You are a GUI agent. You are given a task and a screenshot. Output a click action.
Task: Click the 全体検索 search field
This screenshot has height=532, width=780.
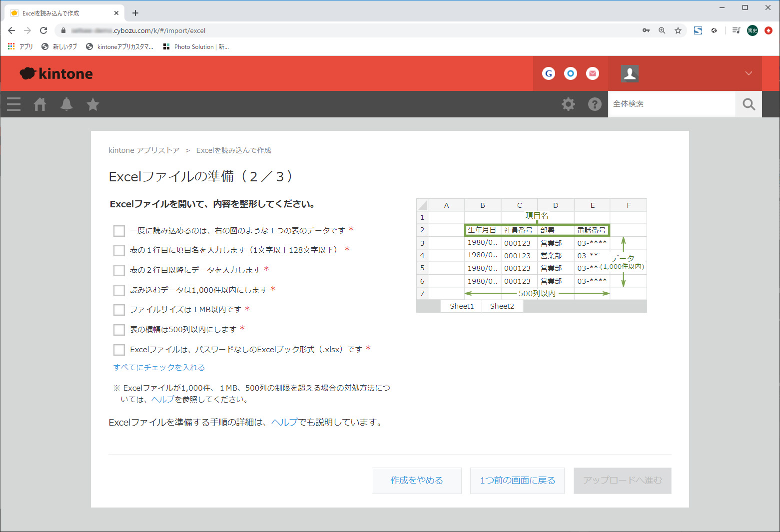672,104
